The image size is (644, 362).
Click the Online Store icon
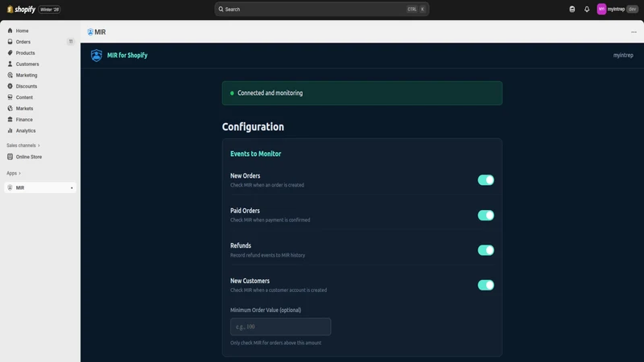[10, 157]
